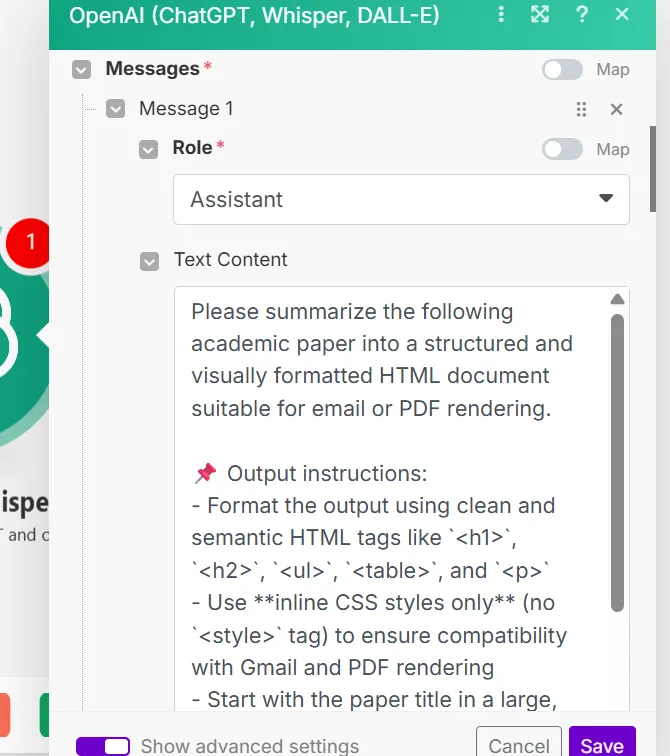670x756 pixels.
Task: Toggle the Map switch for Messages
Action: click(562, 69)
